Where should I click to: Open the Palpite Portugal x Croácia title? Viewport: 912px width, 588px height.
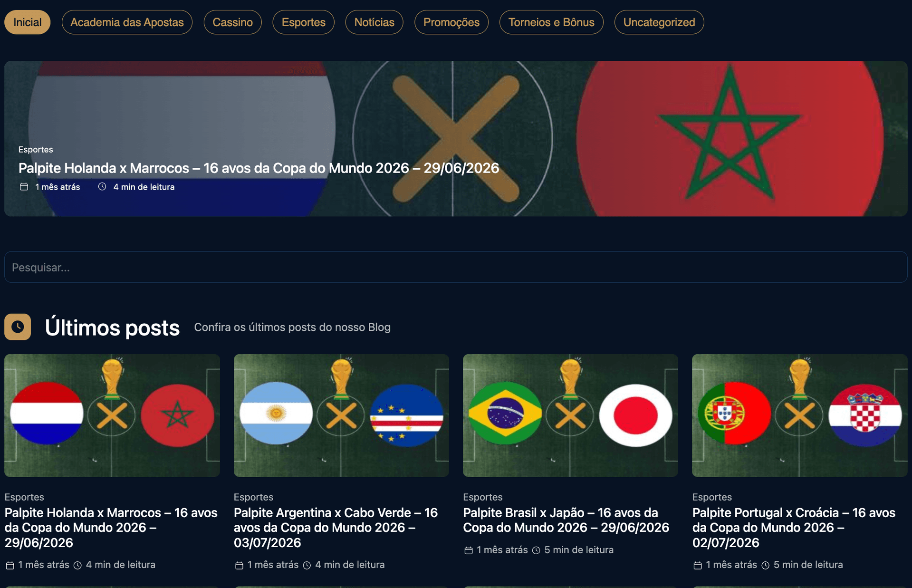pos(794,528)
